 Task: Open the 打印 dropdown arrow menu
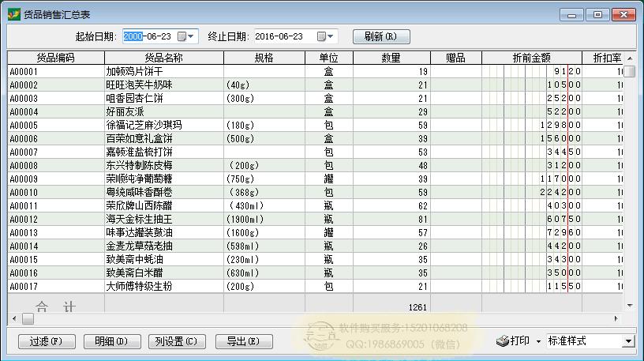coord(538,341)
